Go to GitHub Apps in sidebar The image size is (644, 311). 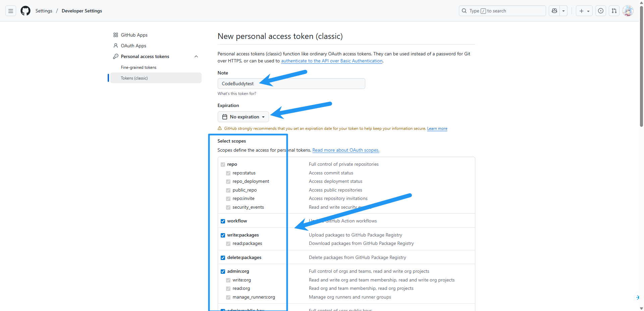click(134, 35)
